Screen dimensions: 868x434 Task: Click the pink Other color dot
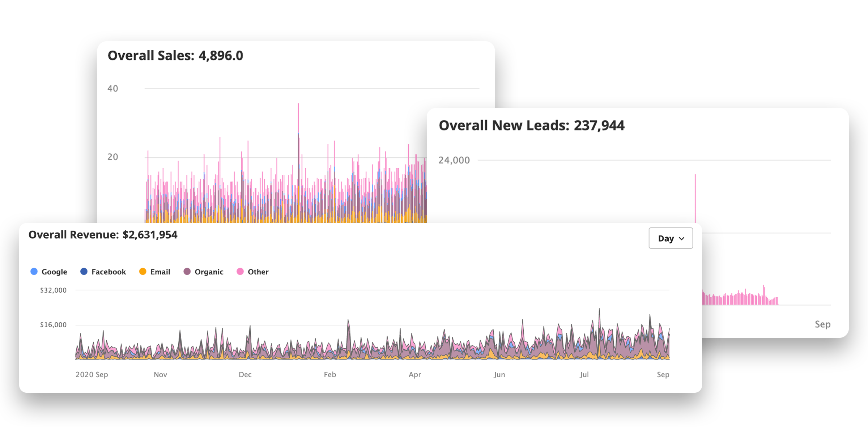[240, 272]
